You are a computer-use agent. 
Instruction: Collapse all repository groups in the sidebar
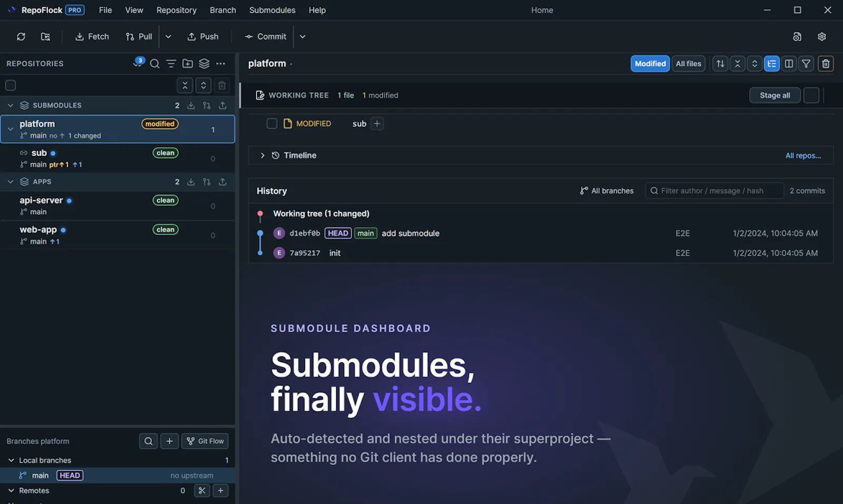click(185, 85)
